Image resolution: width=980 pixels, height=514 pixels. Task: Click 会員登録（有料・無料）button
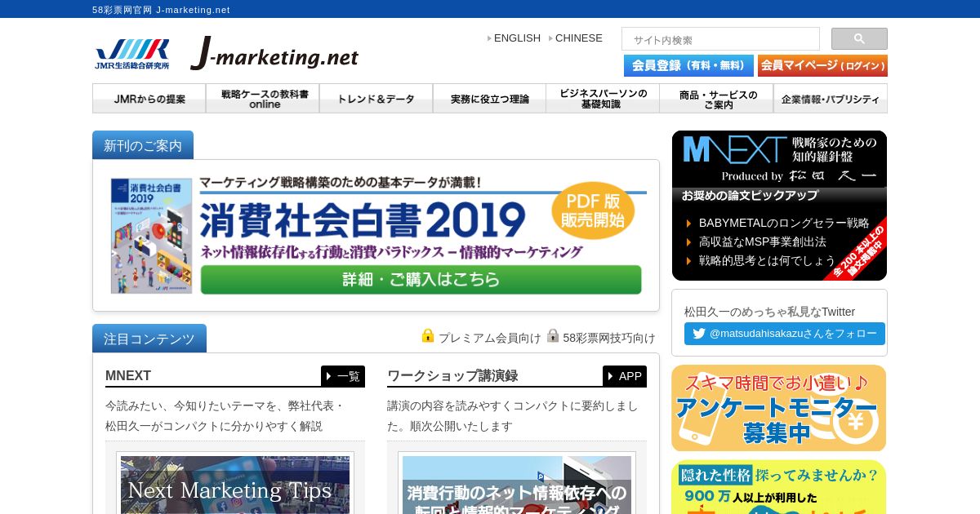click(688, 65)
